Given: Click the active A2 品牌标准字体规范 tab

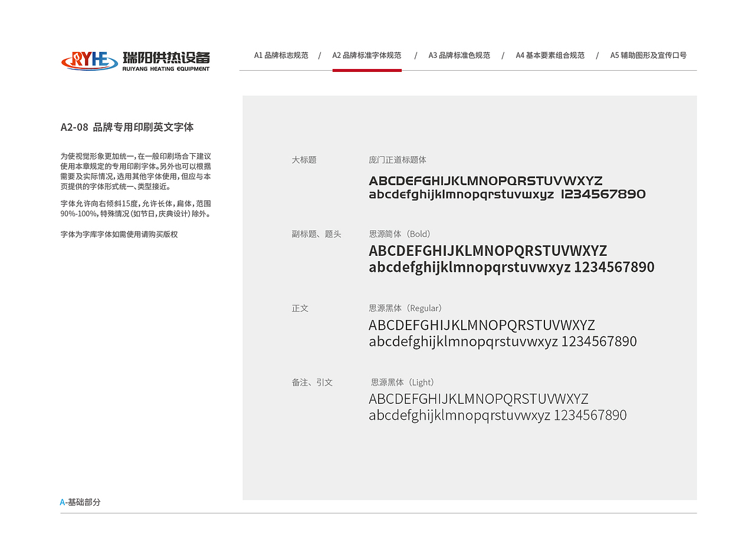Looking at the screenshot, I should pos(367,55).
